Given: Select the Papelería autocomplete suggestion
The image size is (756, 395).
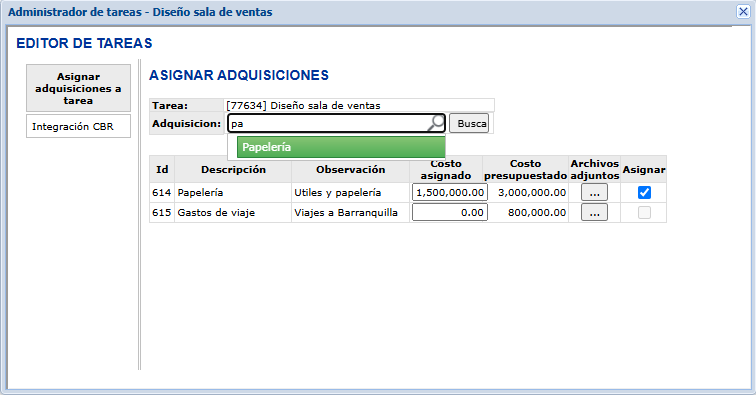Looking at the screenshot, I should (341, 147).
